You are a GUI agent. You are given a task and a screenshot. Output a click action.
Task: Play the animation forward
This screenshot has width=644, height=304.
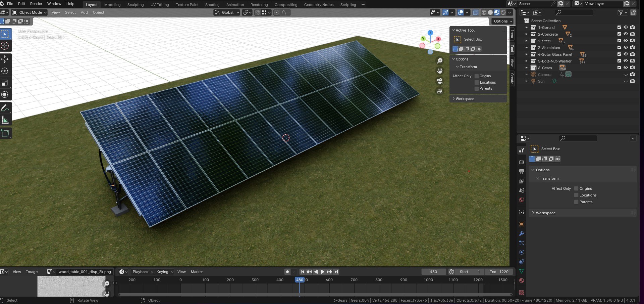[x=323, y=272]
